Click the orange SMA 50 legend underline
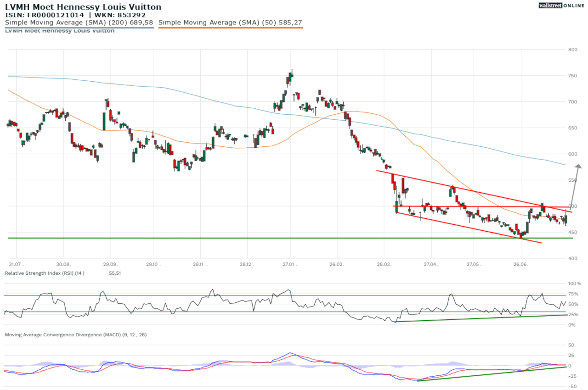 (x=230, y=28)
